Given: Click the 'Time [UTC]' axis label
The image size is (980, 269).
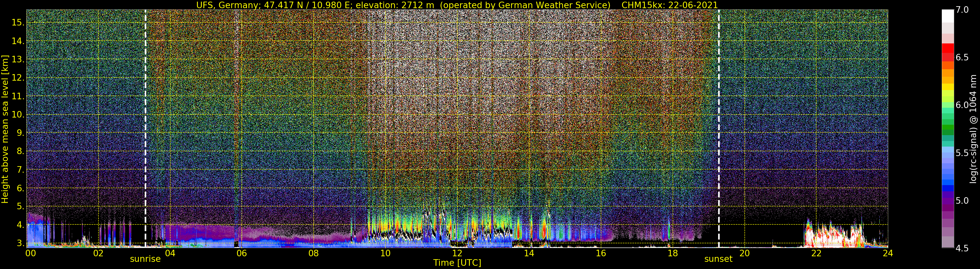Looking at the screenshot, I should (457, 263).
